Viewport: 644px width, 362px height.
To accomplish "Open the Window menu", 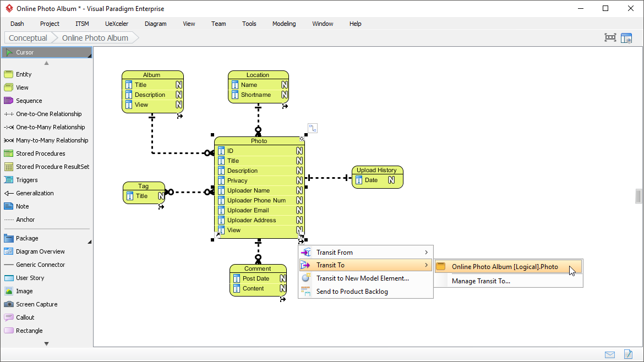I will 323,24.
